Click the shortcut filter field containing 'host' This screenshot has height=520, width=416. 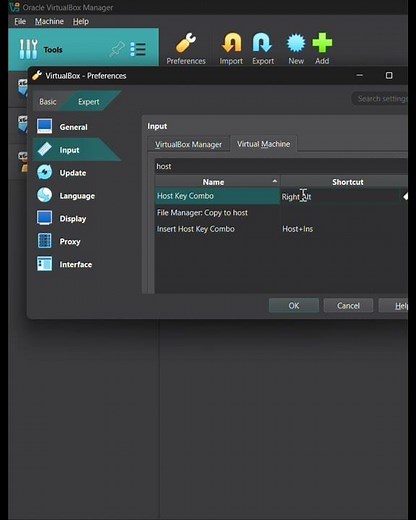281,166
